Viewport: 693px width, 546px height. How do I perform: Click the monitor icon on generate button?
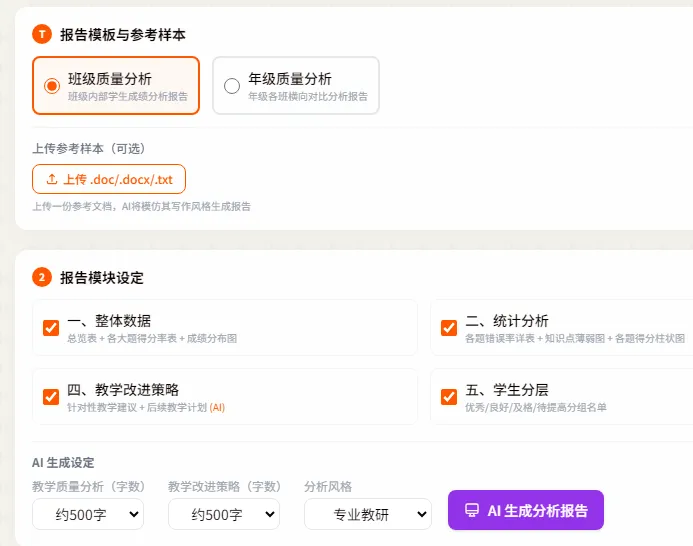point(472,510)
